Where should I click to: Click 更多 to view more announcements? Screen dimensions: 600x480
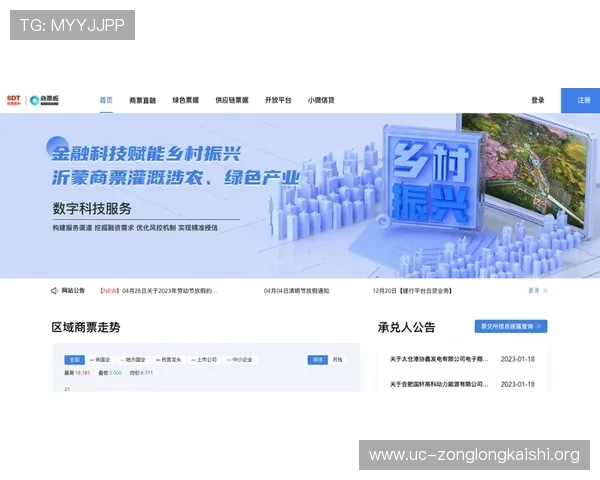pyautogui.click(x=534, y=291)
